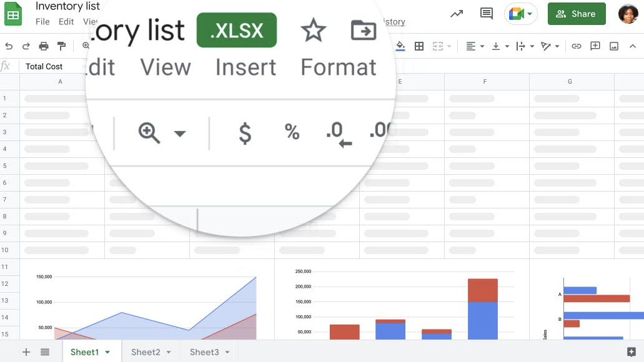This screenshot has height=362, width=644.
Task: Open the Sheet2 tab dropdown arrow
Action: click(x=169, y=352)
